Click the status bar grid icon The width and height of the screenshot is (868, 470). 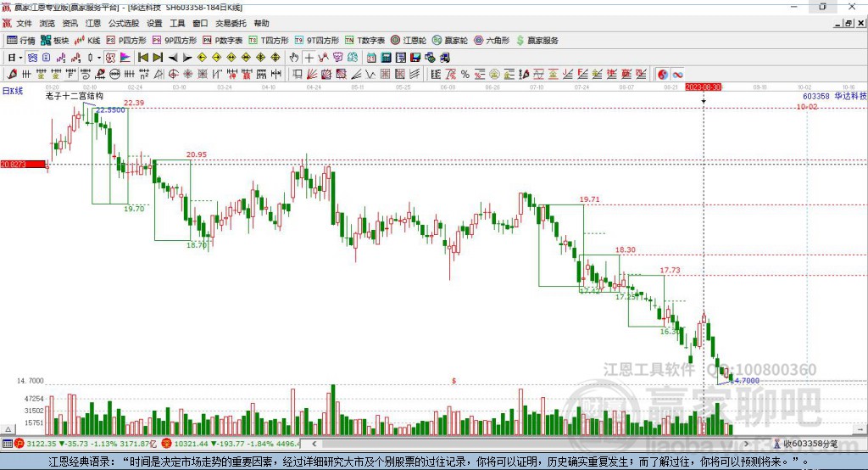pyautogui.click(x=7, y=444)
